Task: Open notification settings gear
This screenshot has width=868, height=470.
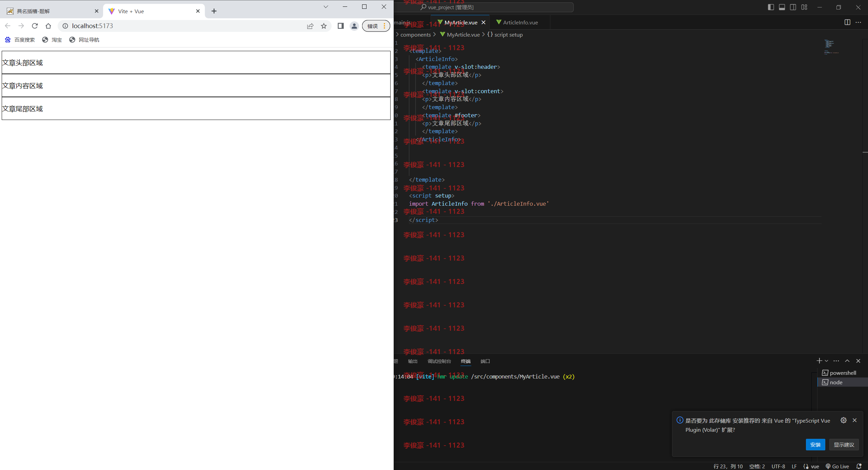Action: click(x=844, y=420)
